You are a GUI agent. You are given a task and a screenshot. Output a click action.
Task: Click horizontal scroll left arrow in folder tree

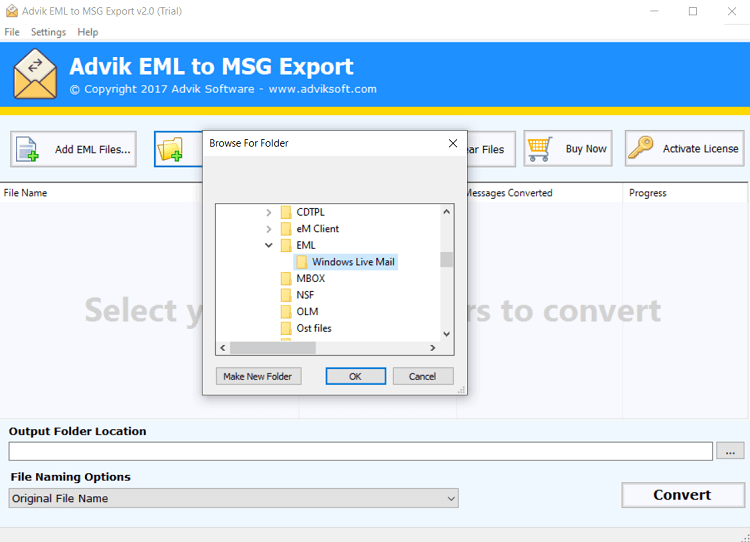click(x=222, y=348)
